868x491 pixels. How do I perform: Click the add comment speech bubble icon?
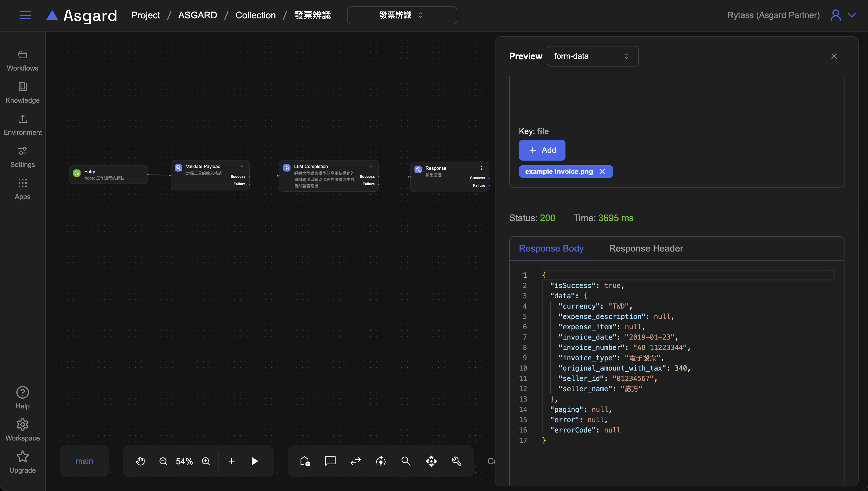click(x=330, y=461)
